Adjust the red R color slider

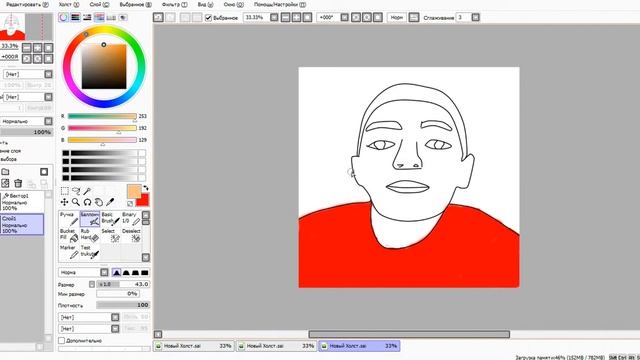point(102,116)
